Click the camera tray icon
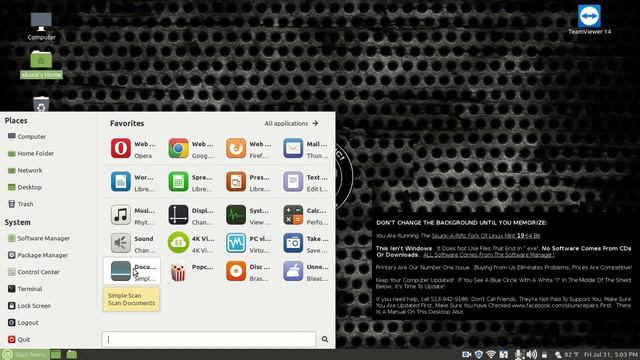 click(467, 354)
